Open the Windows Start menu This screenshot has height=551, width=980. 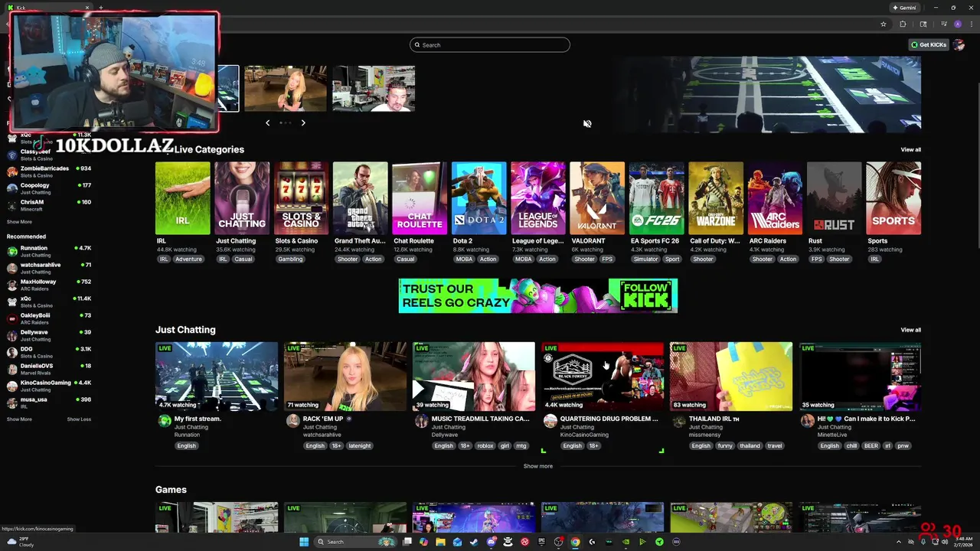tap(304, 542)
